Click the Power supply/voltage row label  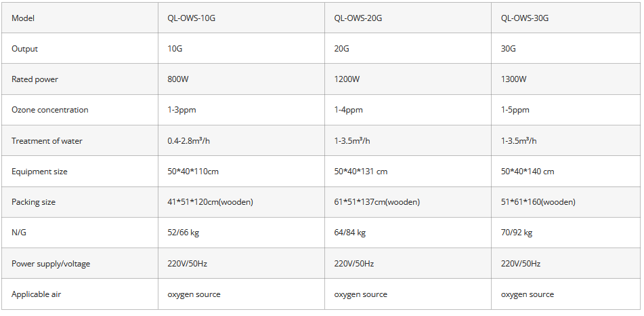(51, 263)
